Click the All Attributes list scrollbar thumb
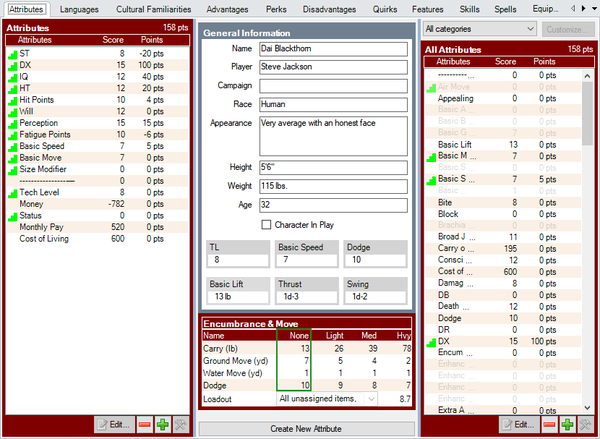Viewport: 600px width, 439px height. (x=587, y=114)
